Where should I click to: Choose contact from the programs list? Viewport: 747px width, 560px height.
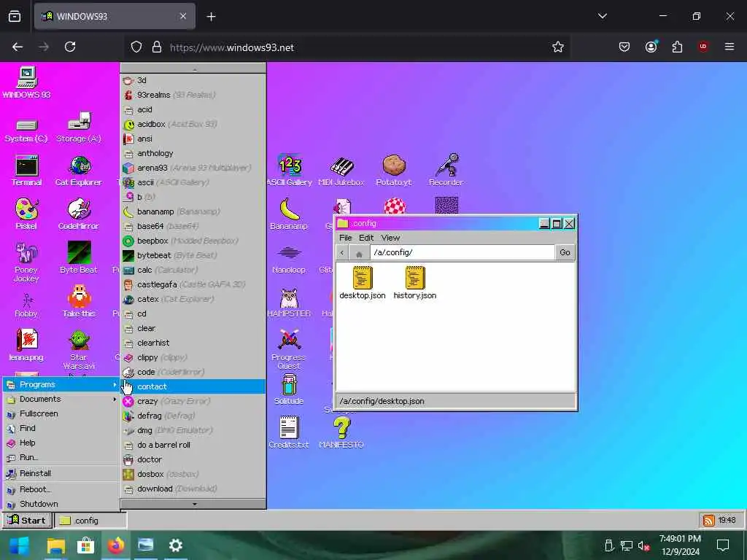click(x=193, y=386)
